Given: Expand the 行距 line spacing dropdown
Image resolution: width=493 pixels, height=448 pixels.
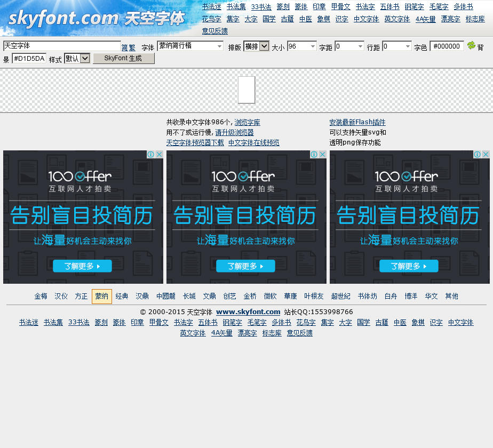Looking at the screenshot, I should coord(408,46).
